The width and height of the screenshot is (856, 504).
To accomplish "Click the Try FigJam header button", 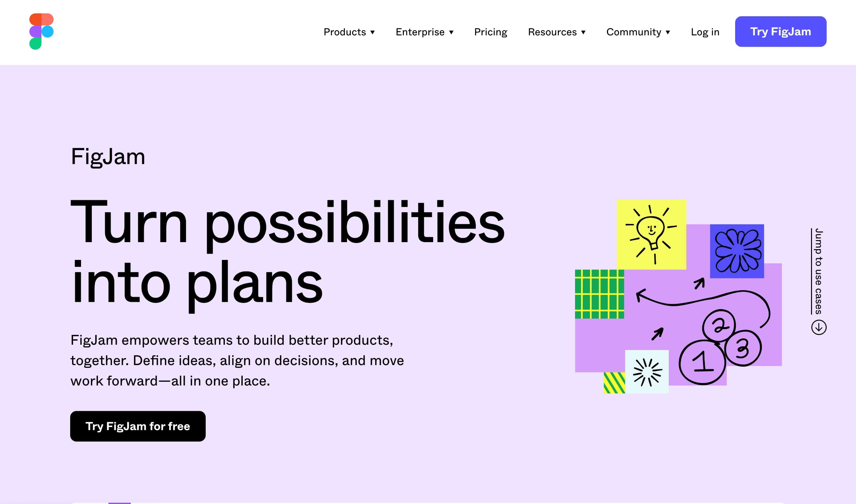I will pyautogui.click(x=780, y=31).
